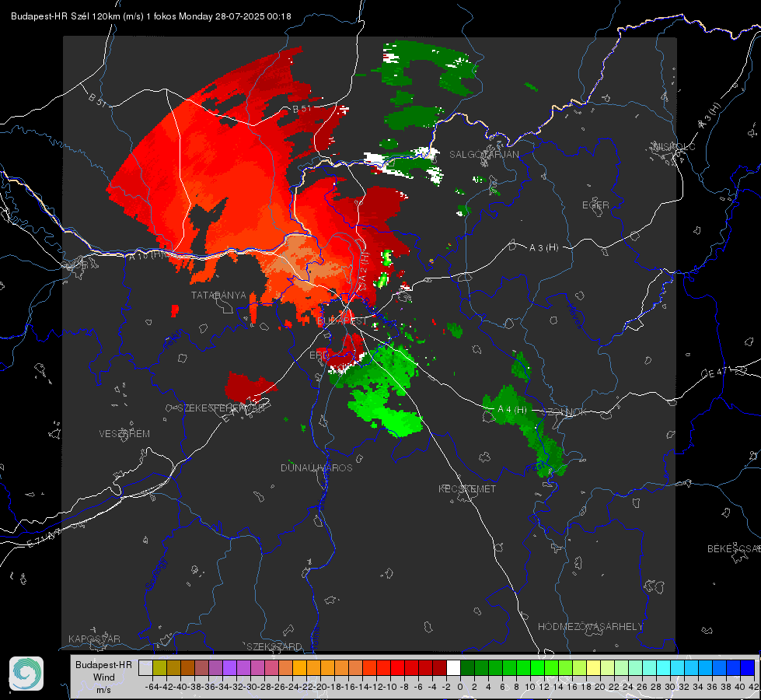The width and height of the screenshot is (761, 700).
Task: Click the KAPOSVÁR city label
Action: (x=94, y=639)
